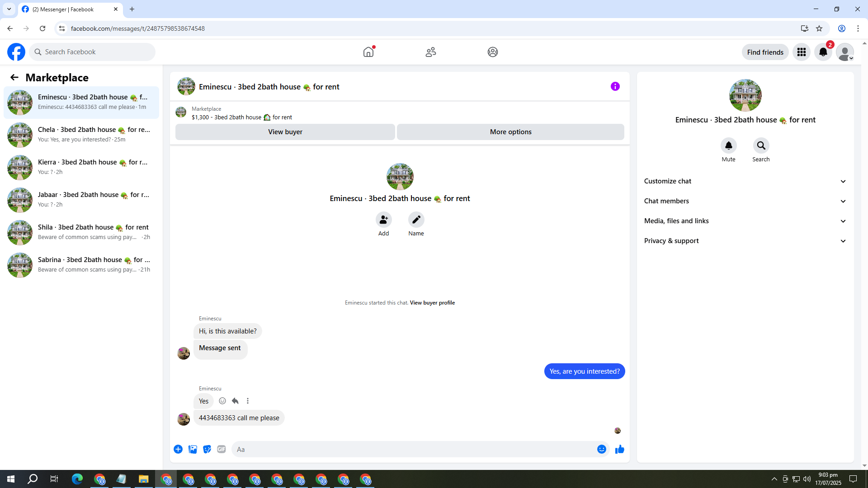
Task: Click the 4434683363 call me please message
Action: [239, 418]
